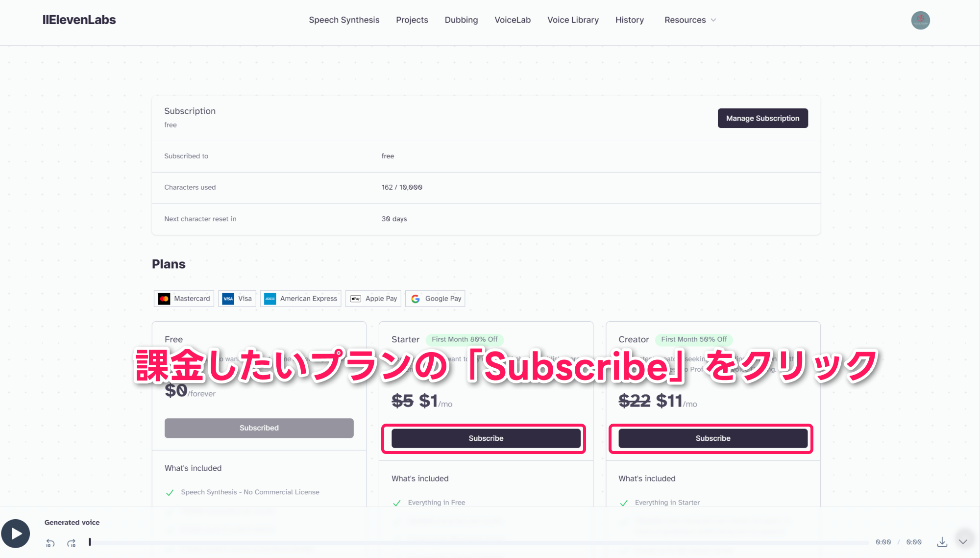The height and width of the screenshot is (558, 980).
Task: Click the American Express badge
Action: point(301,299)
